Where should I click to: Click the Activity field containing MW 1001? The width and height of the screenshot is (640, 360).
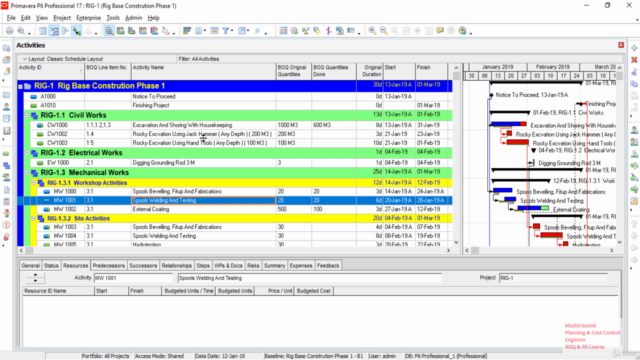click(x=133, y=278)
